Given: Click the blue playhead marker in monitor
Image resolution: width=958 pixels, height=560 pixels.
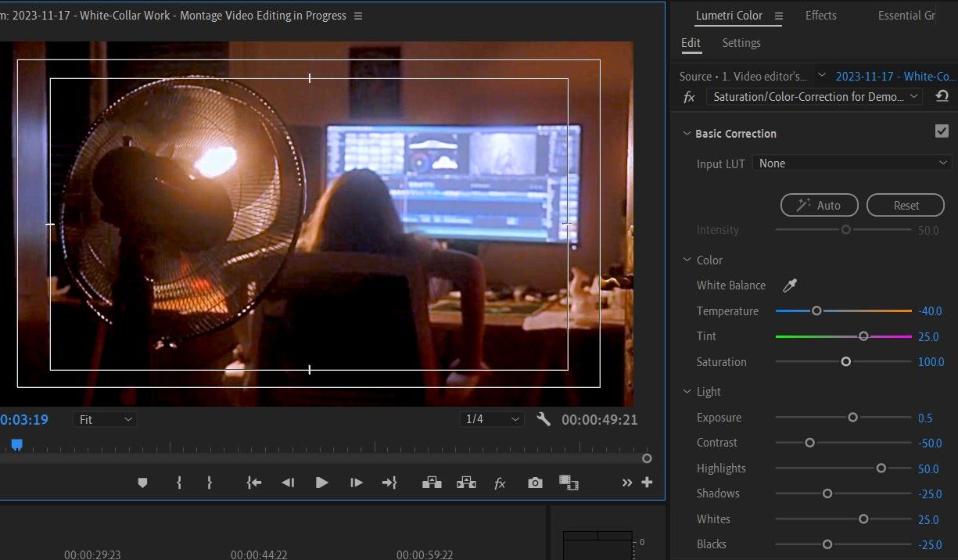Looking at the screenshot, I should pyautogui.click(x=16, y=444).
